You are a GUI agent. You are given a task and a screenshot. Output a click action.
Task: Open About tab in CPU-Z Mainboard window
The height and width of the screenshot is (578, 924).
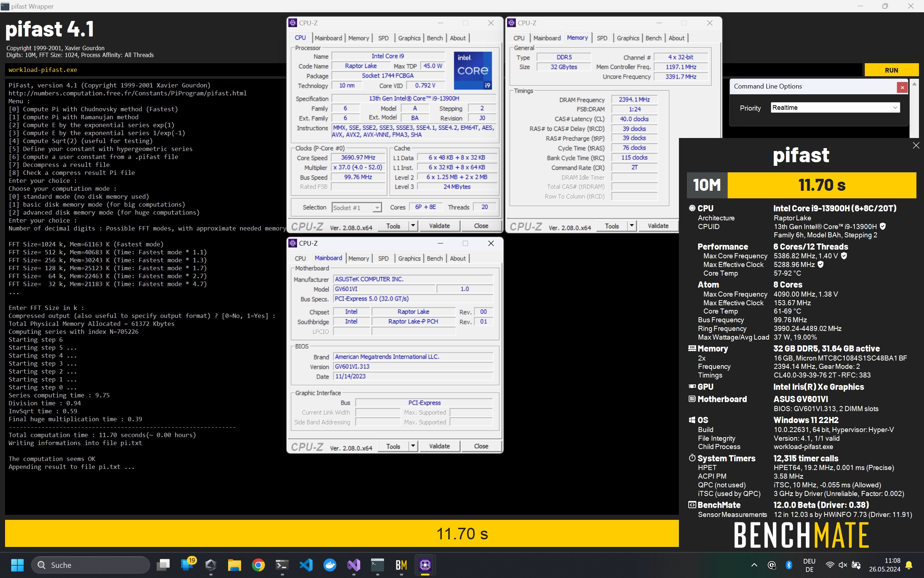pos(457,258)
